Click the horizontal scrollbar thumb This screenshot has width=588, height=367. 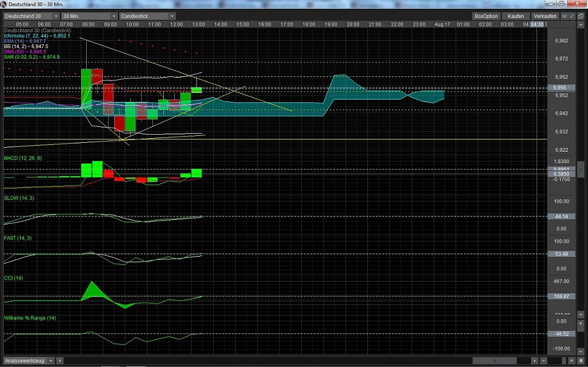(x=494, y=361)
